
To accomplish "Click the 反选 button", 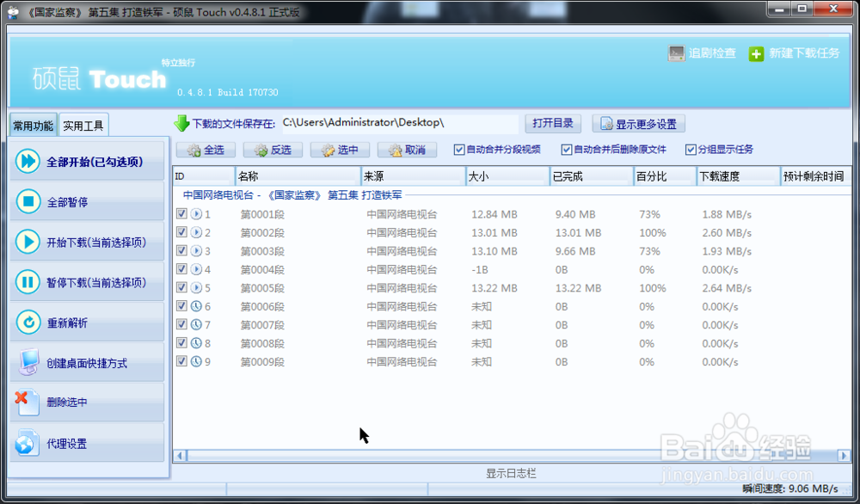I will pyautogui.click(x=273, y=150).
